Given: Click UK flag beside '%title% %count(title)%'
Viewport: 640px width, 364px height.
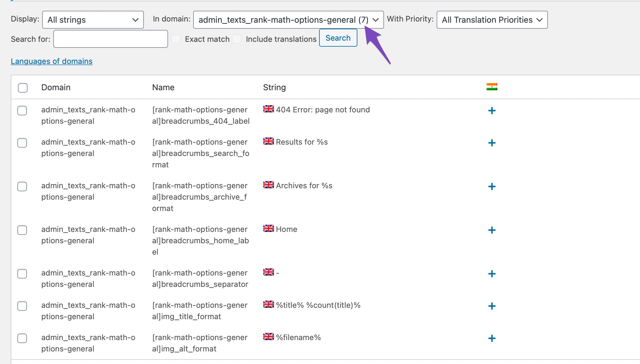Looking at the screenshot, I should 268,304.
